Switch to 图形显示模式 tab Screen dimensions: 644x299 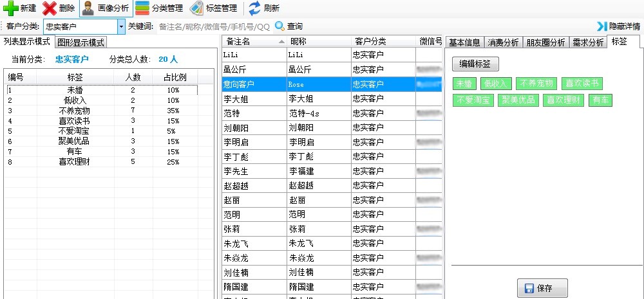(x=80, y=42)
